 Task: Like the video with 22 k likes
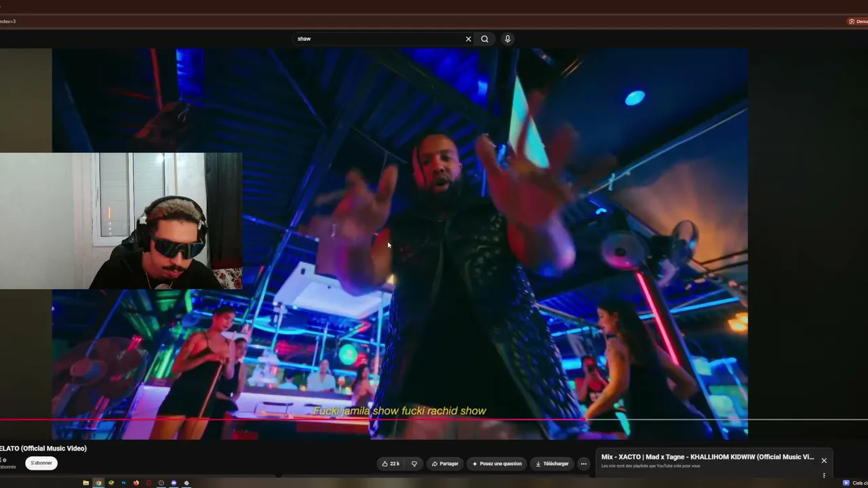point(391,464)
